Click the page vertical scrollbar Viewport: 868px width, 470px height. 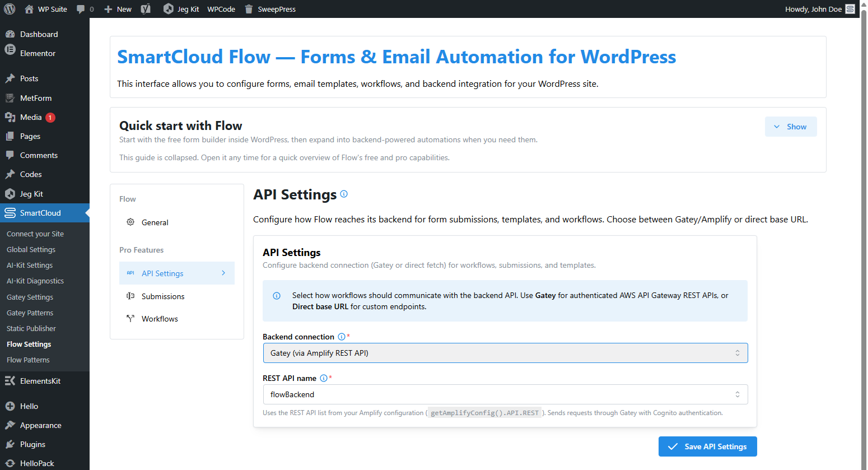point(864,235)
